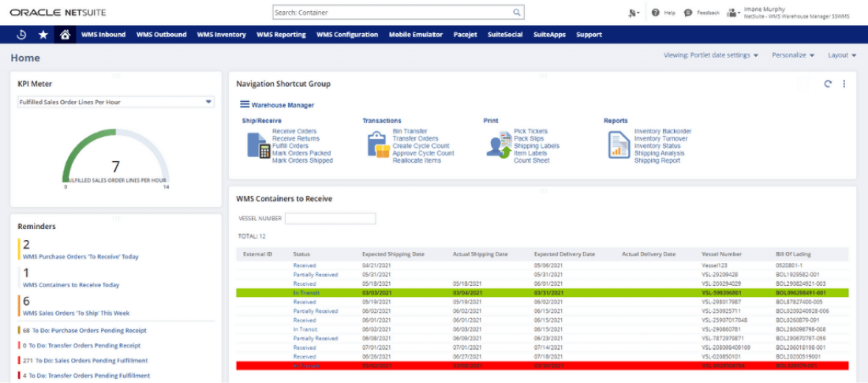868x383 pixels.
Task: Click the Transactions clipboard box icon
Action: (x=379, y=145)
